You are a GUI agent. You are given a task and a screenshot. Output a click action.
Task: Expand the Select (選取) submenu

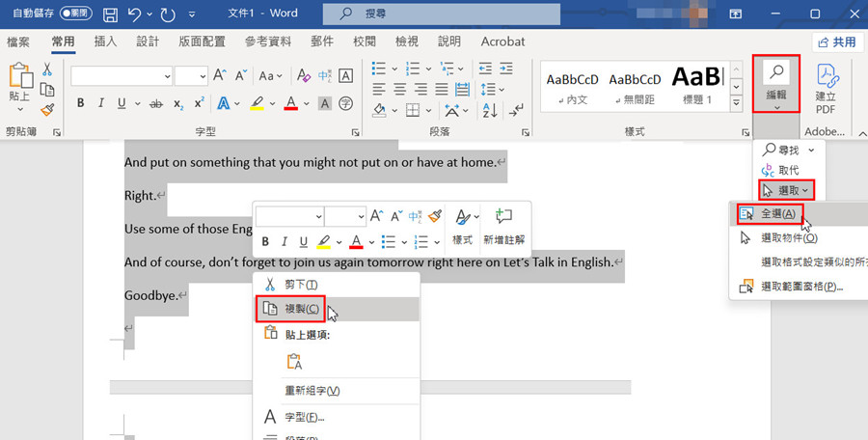click(x=786, y=190)
